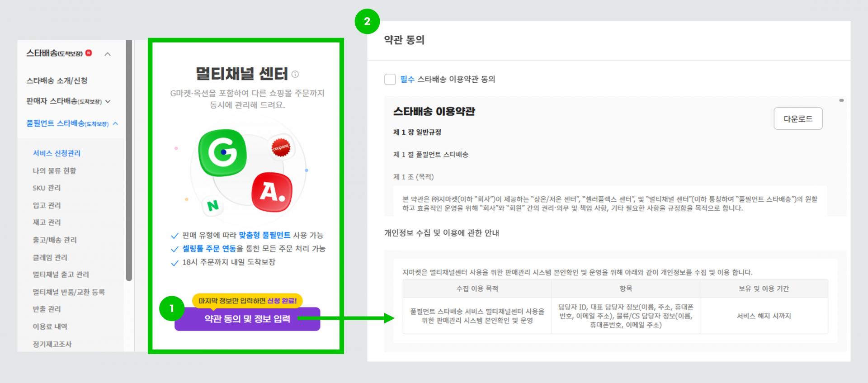Image resolution: width=868 pixels, height=383 pixels.
Task: Expand the 판매자 스타배송 submenu chevron
Action: point(108,101)
